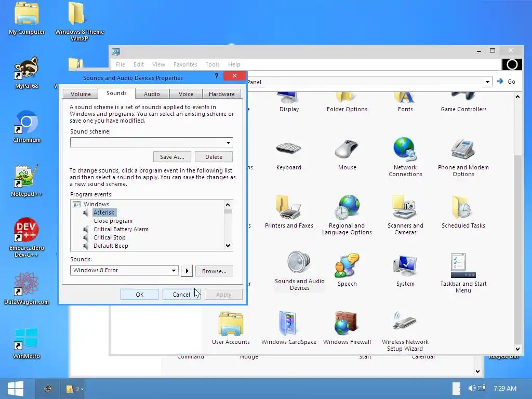Click the network tray icon
Viewport: 532px width, 399px height.
point(482,388)
